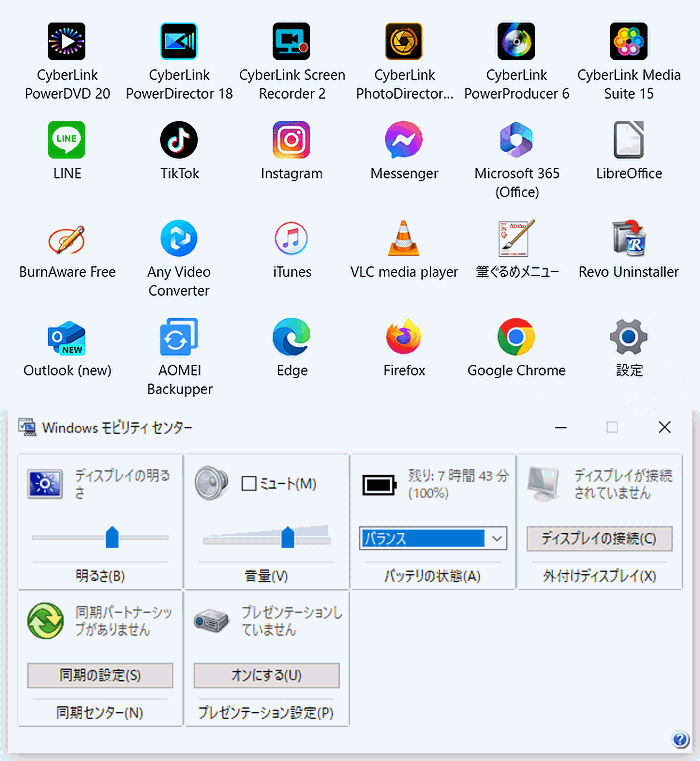The image size is (700, 761).
Task: Open Outlook (new)
Action: 67,337
